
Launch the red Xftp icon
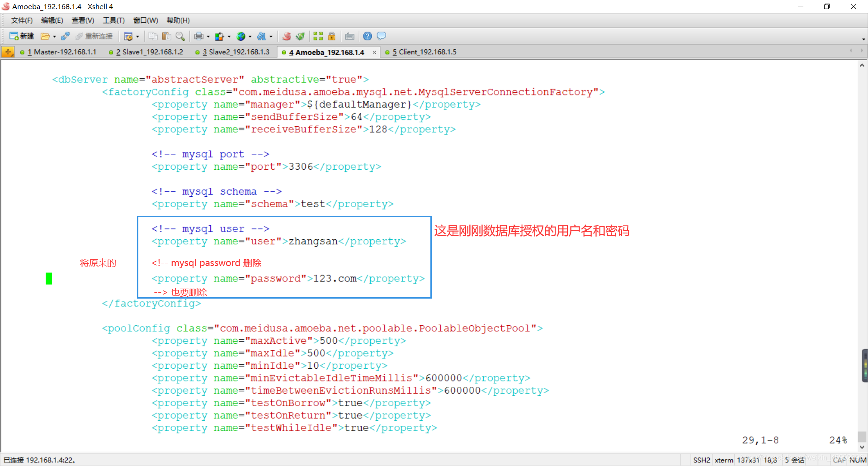click(x=287, y=36)
